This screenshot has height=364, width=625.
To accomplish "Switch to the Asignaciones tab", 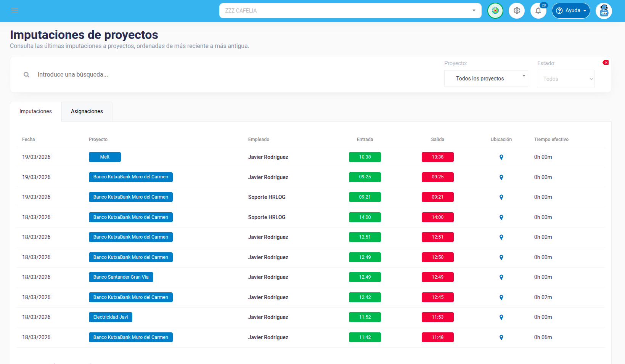I will (87, 111).
